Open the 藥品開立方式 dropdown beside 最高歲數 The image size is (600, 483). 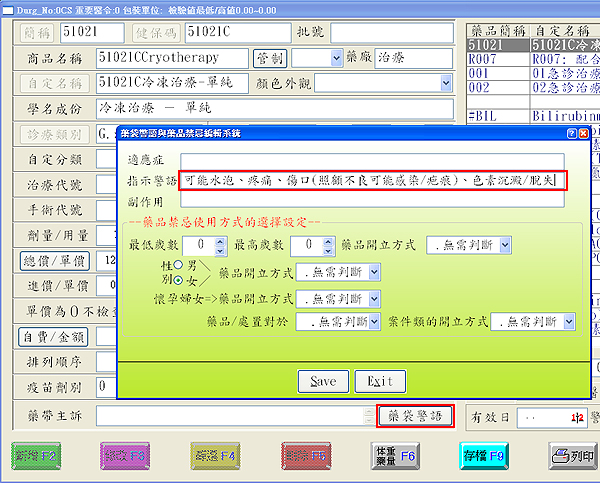(505, 244)
